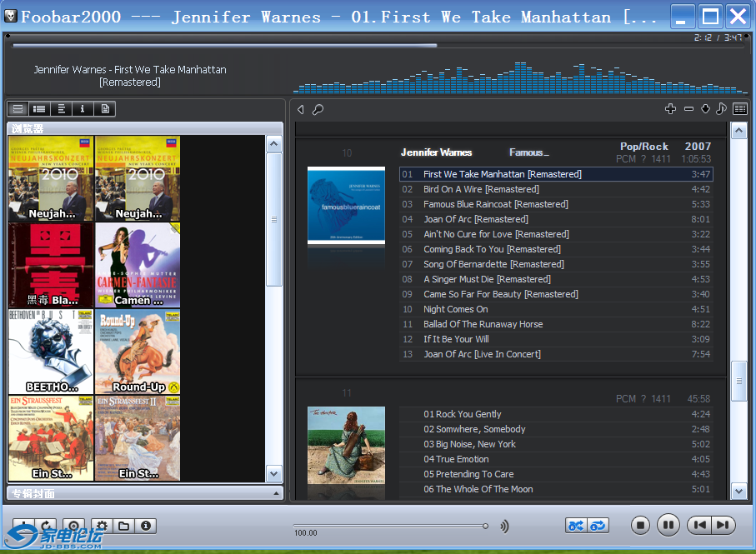Switch to the info tab in left panel
This screenshot has height=554, width=756.
coord(83,109)
